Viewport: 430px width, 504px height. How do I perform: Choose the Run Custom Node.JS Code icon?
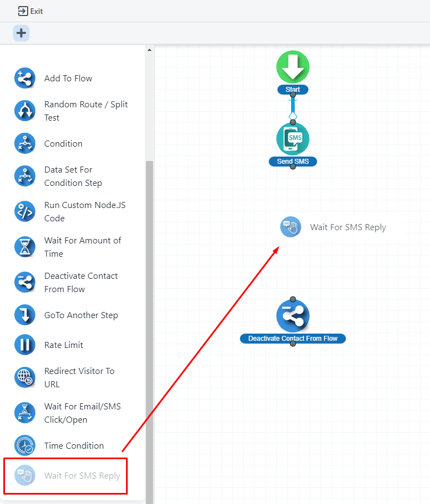click(x=24, y=211)
